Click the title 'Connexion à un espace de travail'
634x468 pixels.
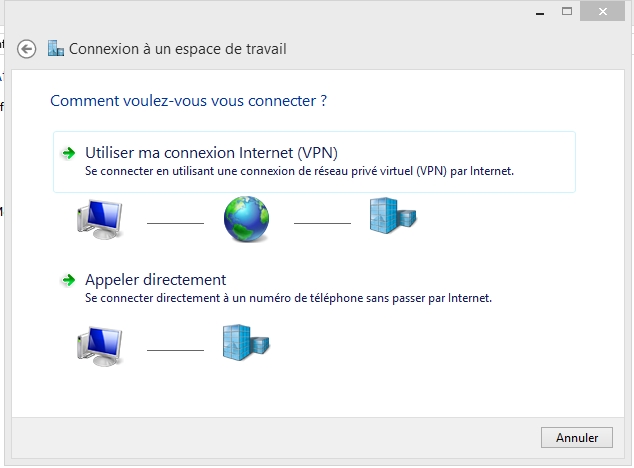177,49
